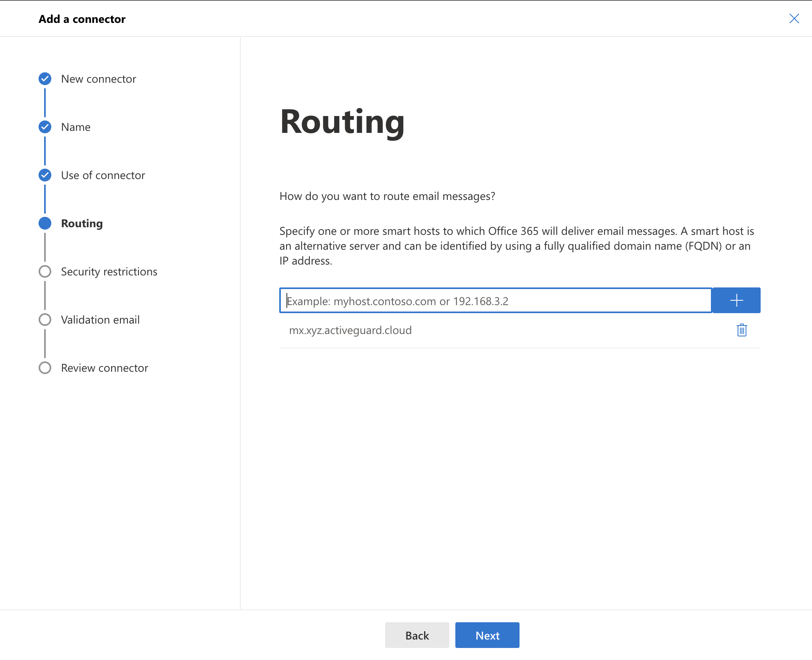This screenshot has height=660, width=812.
Task: Go to the Name step label
Action: (x=76, y=127)
